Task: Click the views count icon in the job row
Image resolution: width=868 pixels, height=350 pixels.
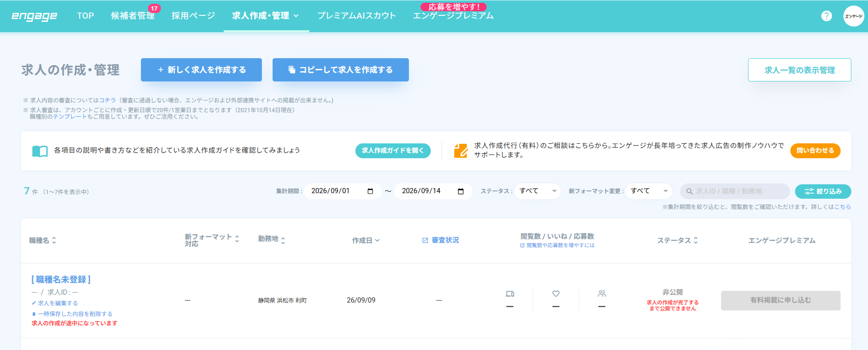Action: (x=510, y=294)
